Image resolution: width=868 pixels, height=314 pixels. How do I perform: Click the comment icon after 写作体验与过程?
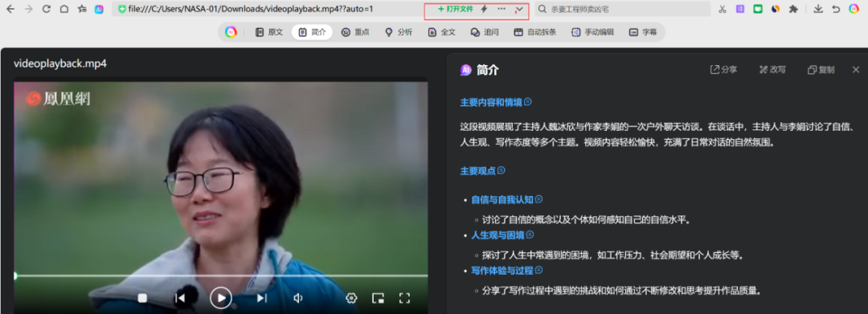(538, 270)
